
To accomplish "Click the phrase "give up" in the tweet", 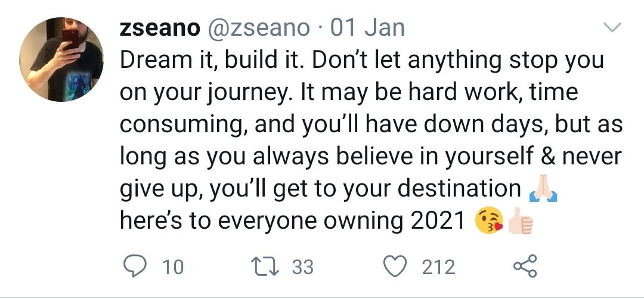I will pyautogui.click(x=162, y=189).
